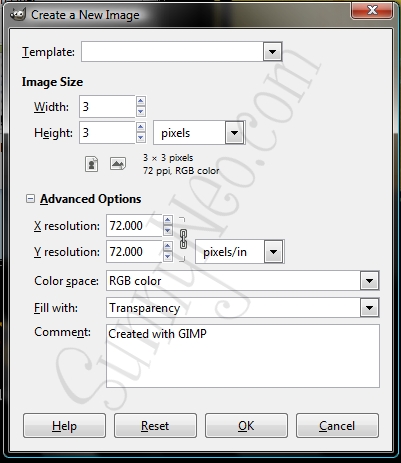Open the Color space dropdown
This screenshot has width=401, height=463.
click(x=369, y=281)
